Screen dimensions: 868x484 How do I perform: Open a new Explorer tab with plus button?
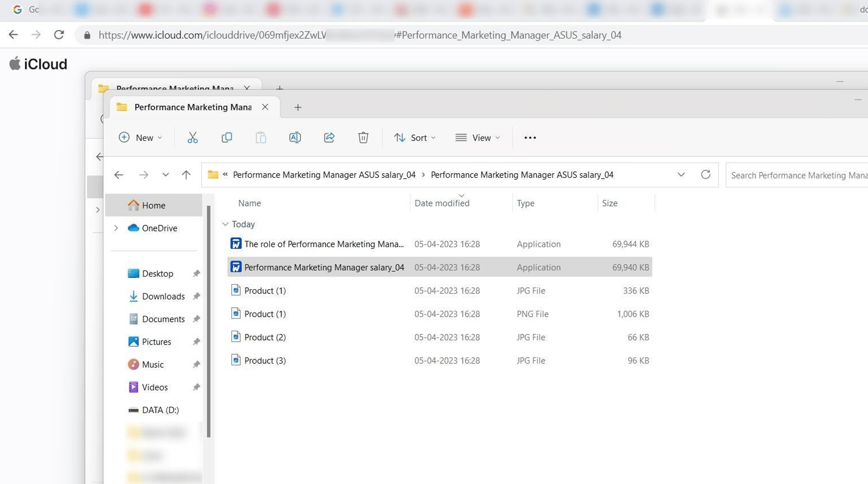tap(297, 107)
